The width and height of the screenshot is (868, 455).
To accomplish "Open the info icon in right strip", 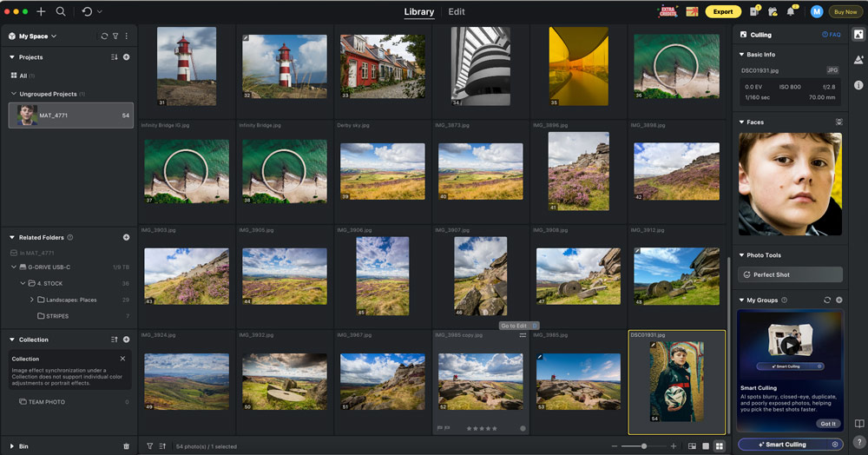I will [858, 85].
